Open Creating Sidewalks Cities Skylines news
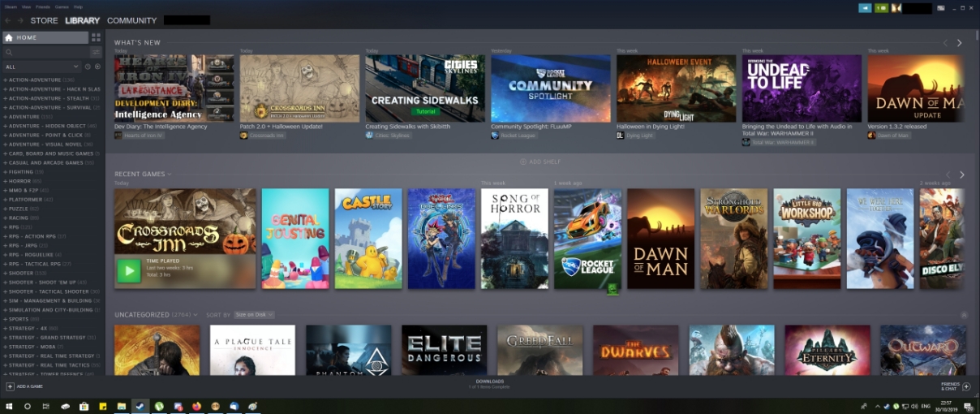The height and width of the screenshot is (414, 980). [425, 88]
